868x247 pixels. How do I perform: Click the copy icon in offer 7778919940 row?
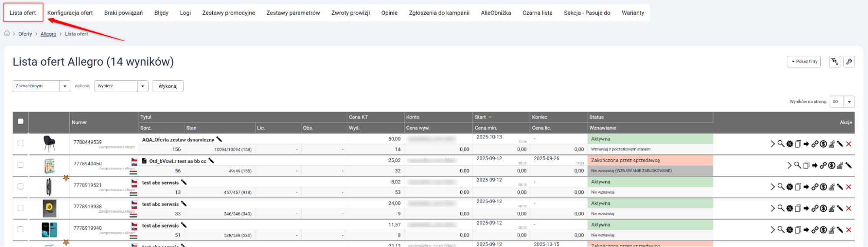pos(798,230)
